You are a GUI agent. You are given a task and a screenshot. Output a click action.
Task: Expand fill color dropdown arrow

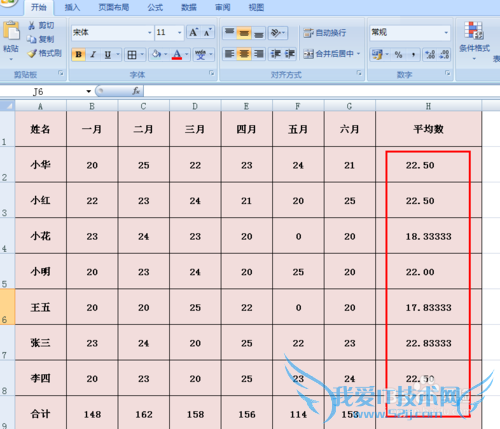(x=166, y=54)
